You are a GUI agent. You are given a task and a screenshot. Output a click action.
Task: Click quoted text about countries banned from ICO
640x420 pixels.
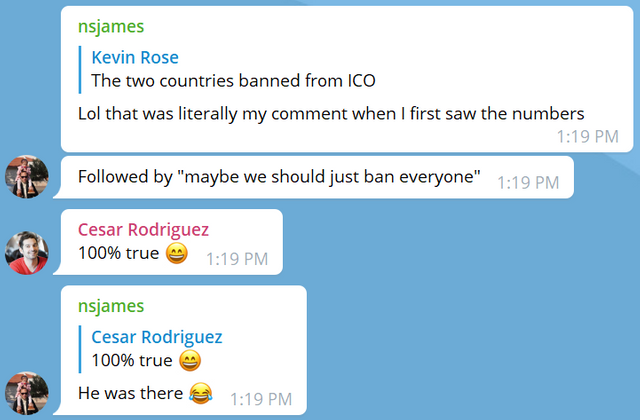[x=233, y=80]
